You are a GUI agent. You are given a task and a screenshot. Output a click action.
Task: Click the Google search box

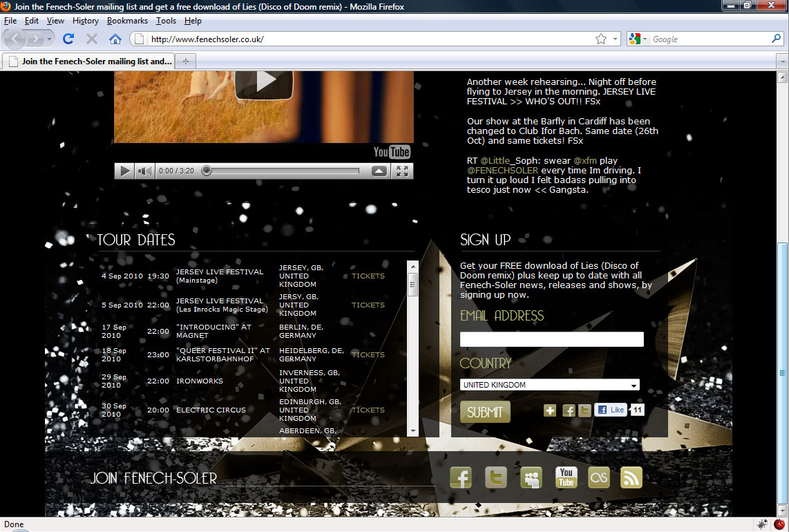click(x=710, y=39)
